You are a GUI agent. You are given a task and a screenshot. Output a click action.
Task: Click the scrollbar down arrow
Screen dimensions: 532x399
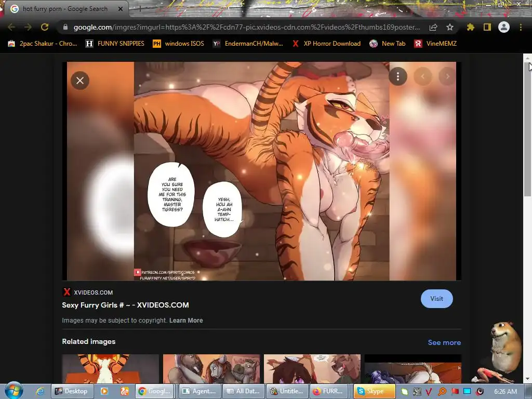pyautogui.click(x=527, y=379)
